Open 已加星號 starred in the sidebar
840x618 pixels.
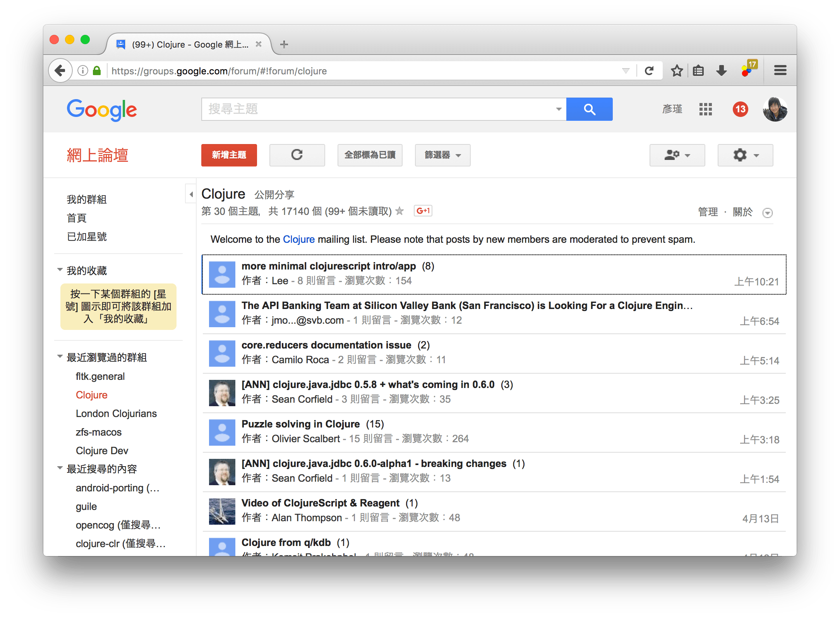coord(86,237)
